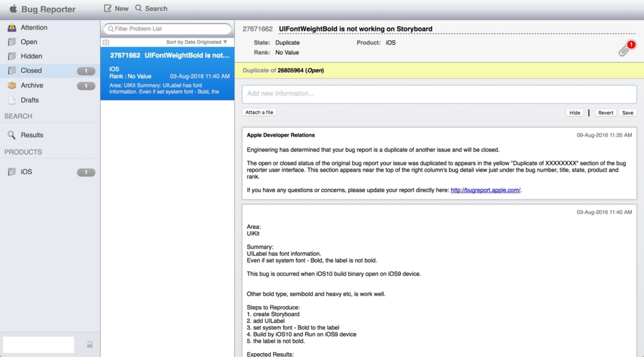Image resolution: width=644 pixels, height=357 pixels.
Task: Click the State value Duplicate
Action: [287, 42]
